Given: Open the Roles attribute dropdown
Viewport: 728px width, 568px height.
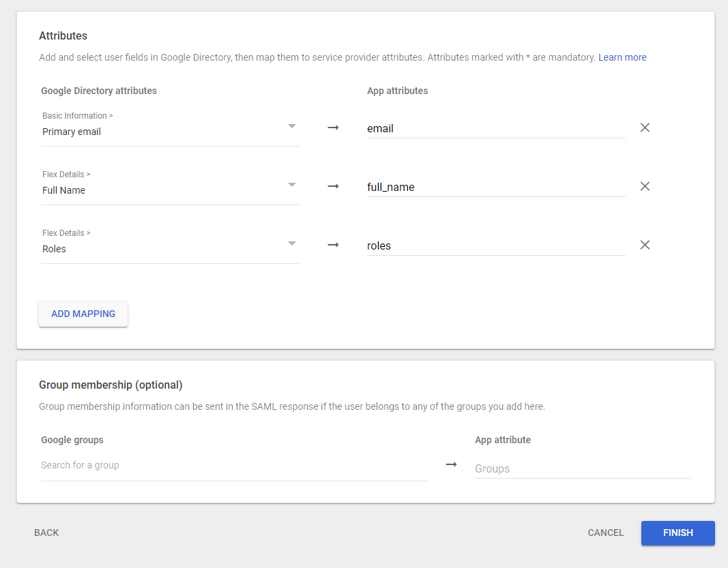Looking at the screenshot, I should [292, 244].
